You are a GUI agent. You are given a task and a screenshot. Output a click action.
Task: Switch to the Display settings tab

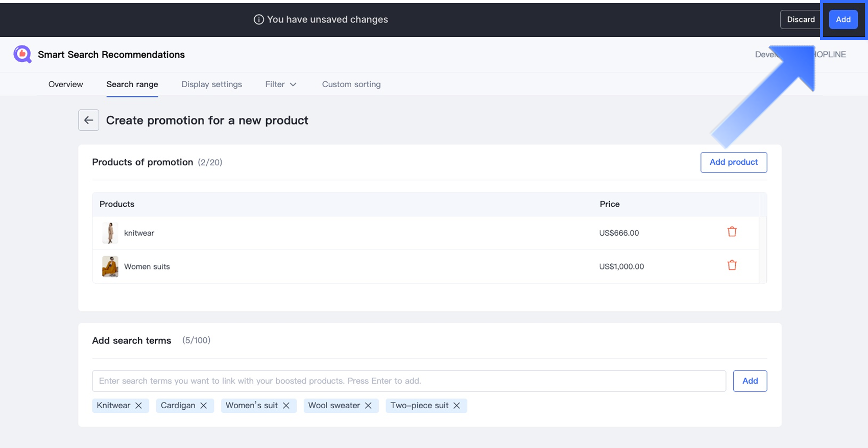tap(211, 84)
